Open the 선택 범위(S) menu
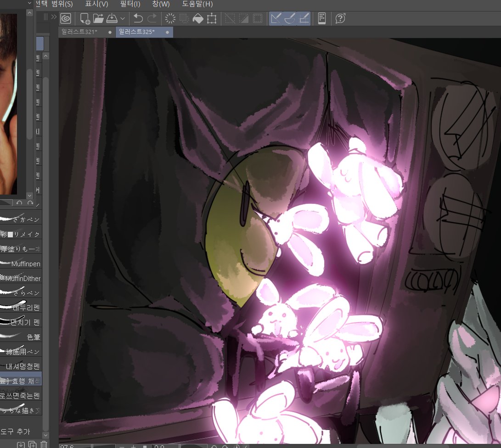 54,4
